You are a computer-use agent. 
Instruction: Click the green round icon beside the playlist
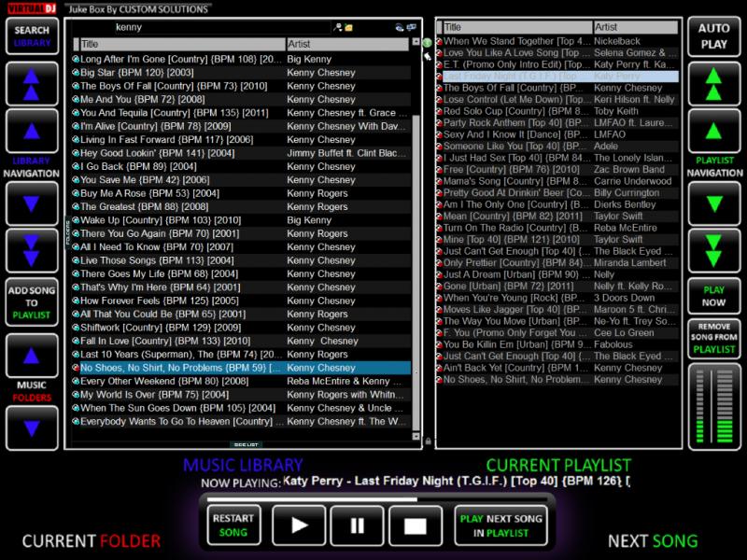428,43
